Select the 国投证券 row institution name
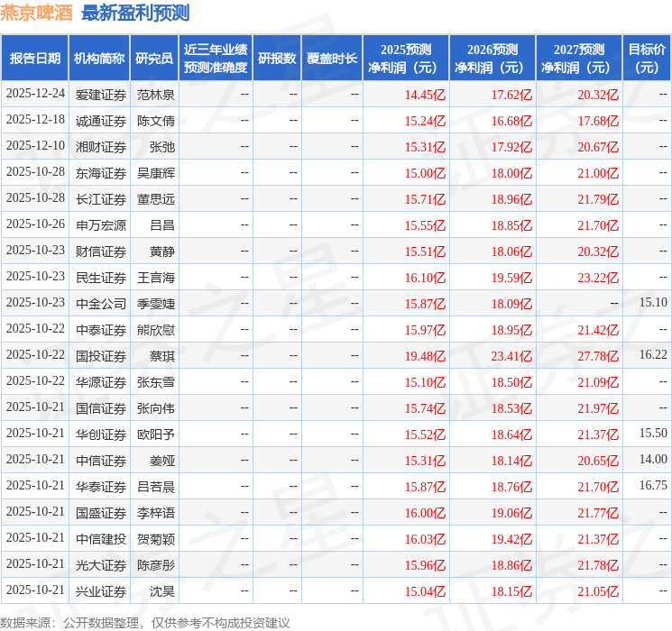 tap(101, 355)
